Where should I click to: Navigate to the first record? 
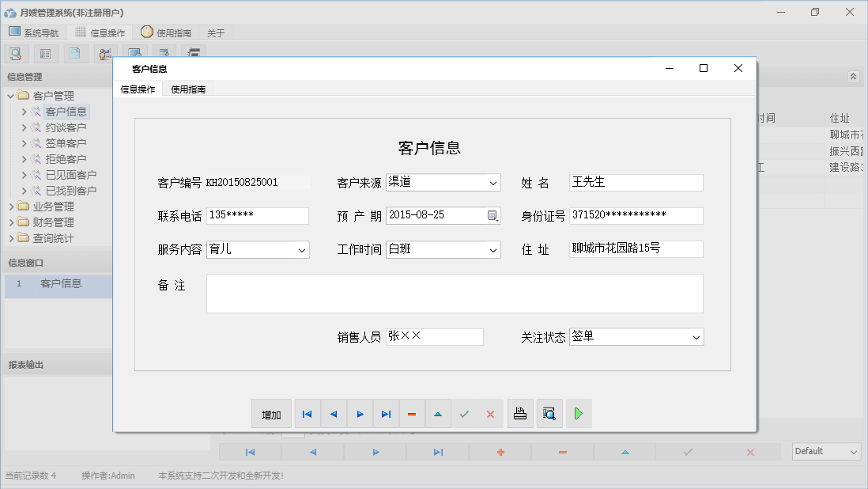tap(308, 413)
